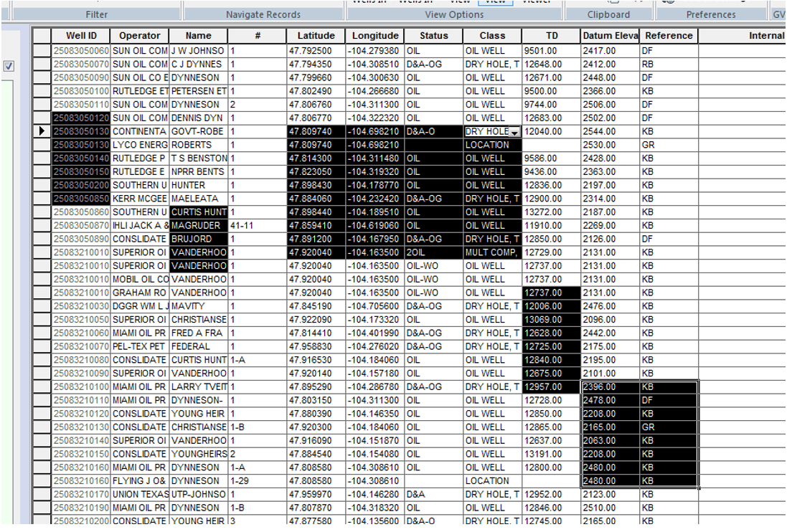Click the DGGR WM L J operator cell

coord(139,306)
